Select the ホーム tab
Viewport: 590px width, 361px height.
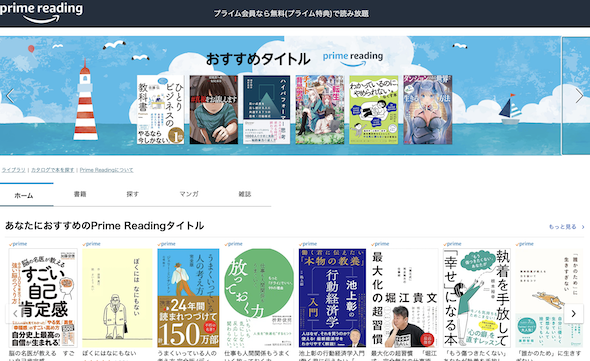(24, 195)
